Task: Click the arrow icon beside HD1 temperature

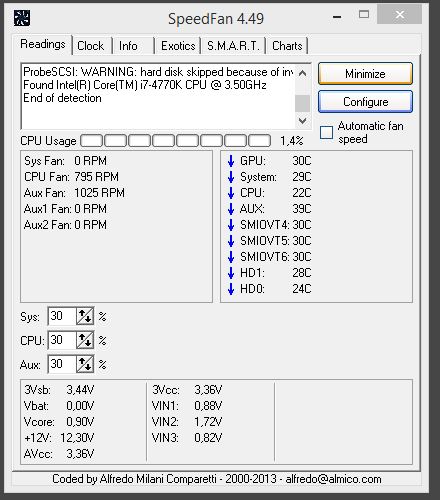Action: 231,273
